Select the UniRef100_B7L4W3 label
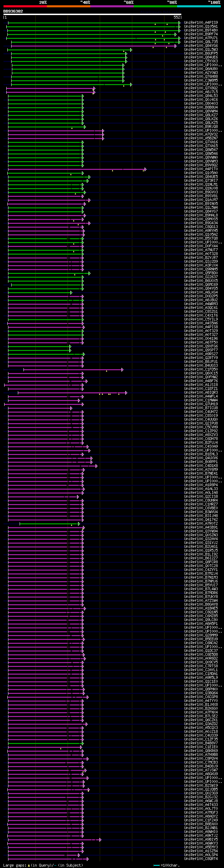 pyautogui.click(x=201, y=589)
